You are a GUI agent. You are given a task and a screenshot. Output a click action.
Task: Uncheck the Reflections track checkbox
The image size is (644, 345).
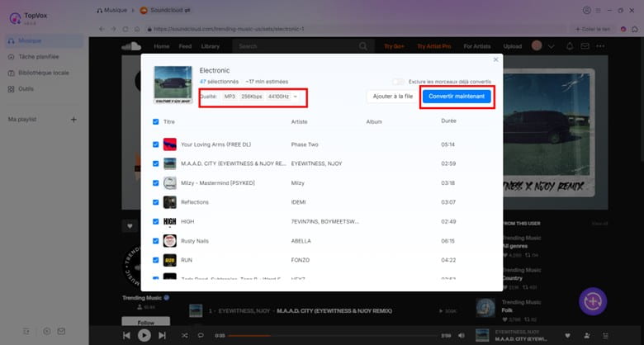click(x=156, y=202)
